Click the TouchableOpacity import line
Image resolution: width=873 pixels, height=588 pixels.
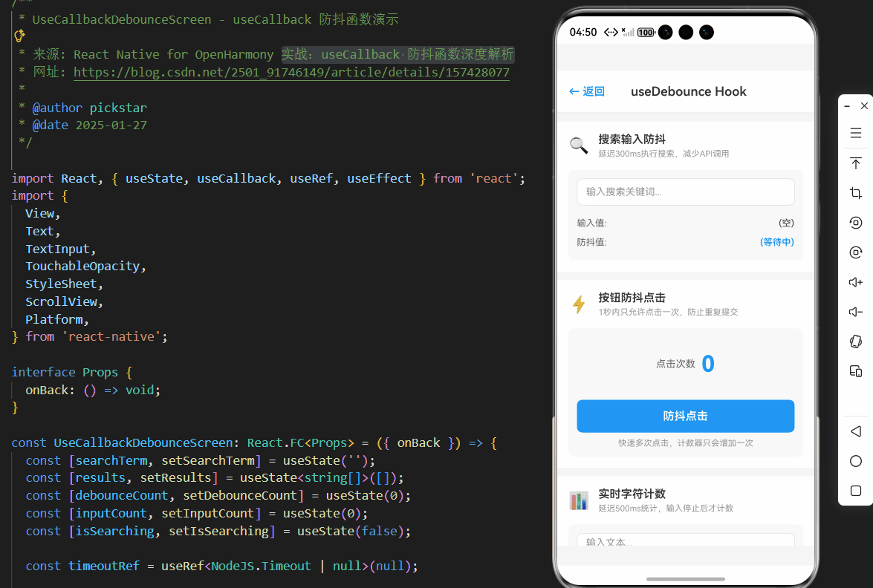click(x=85, y=267)
